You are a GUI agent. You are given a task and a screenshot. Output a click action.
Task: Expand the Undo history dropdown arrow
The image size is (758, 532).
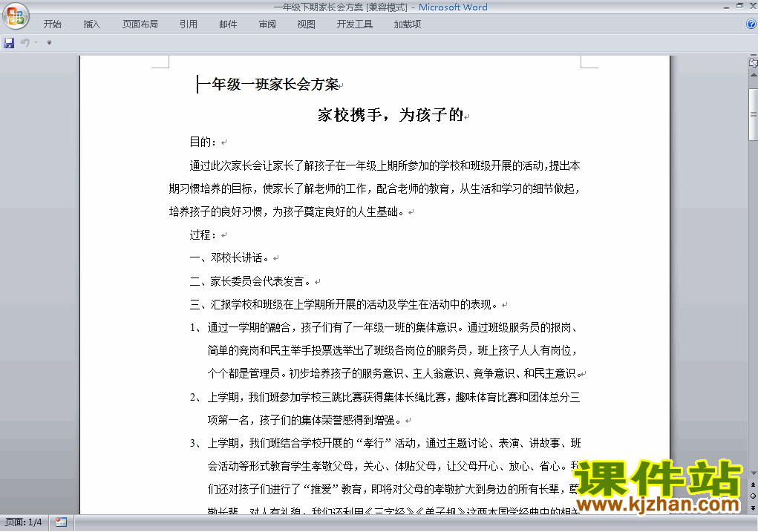[36, 43]
